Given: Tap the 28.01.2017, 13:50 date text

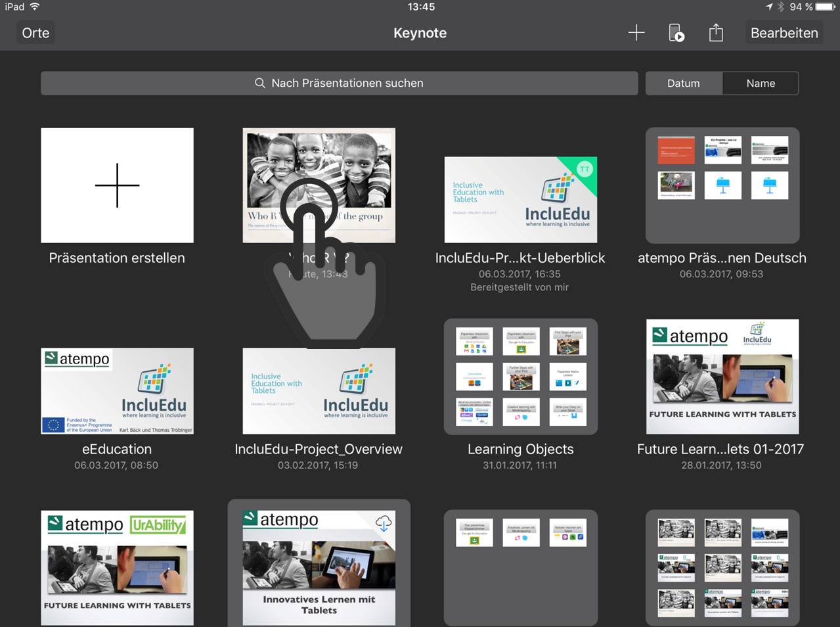Looking at the screenshot, I should click(x=721, y=465).
